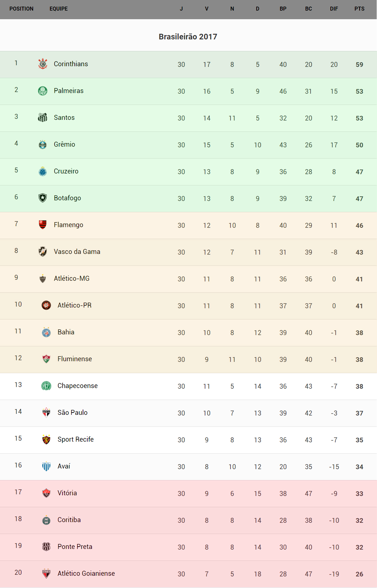This screenshot has width=377, height=588.
Task: Select the Chapecoense team name
Action: [77, 386]
